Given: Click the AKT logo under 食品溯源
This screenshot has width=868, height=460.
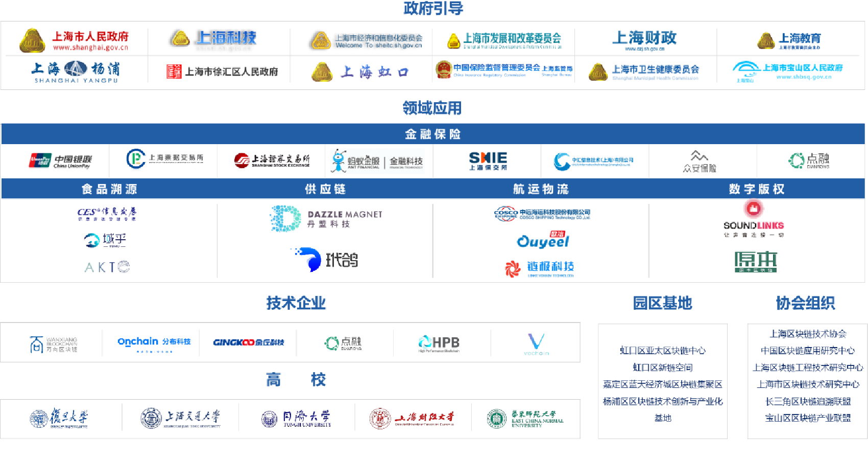Looking at the screenshot, I should tap(107, 267).
